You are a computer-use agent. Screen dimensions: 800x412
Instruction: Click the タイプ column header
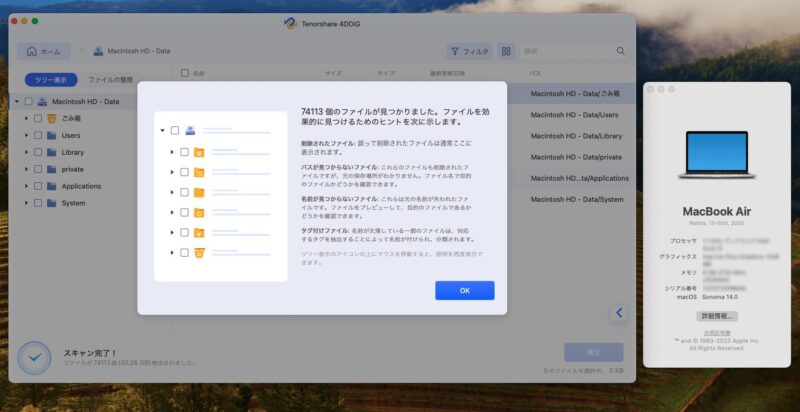coord(386,73)
